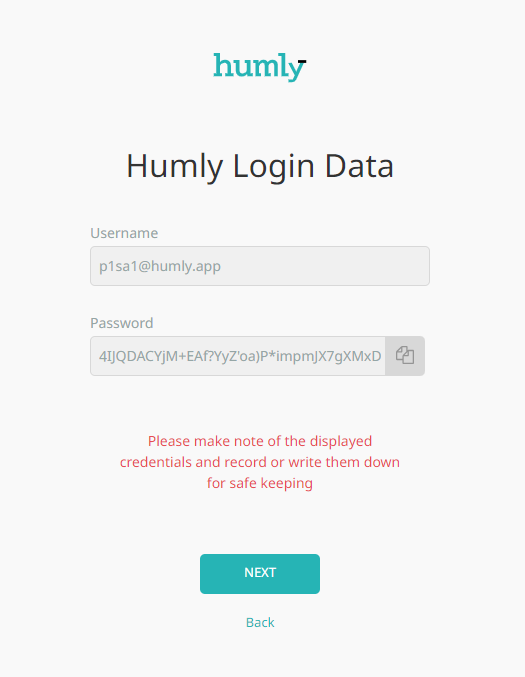Image resolution: width=525 pixels, height=677 pixels.
Task: Click the NEXT button
Action: pyautogui.click(x=259, y=573)
